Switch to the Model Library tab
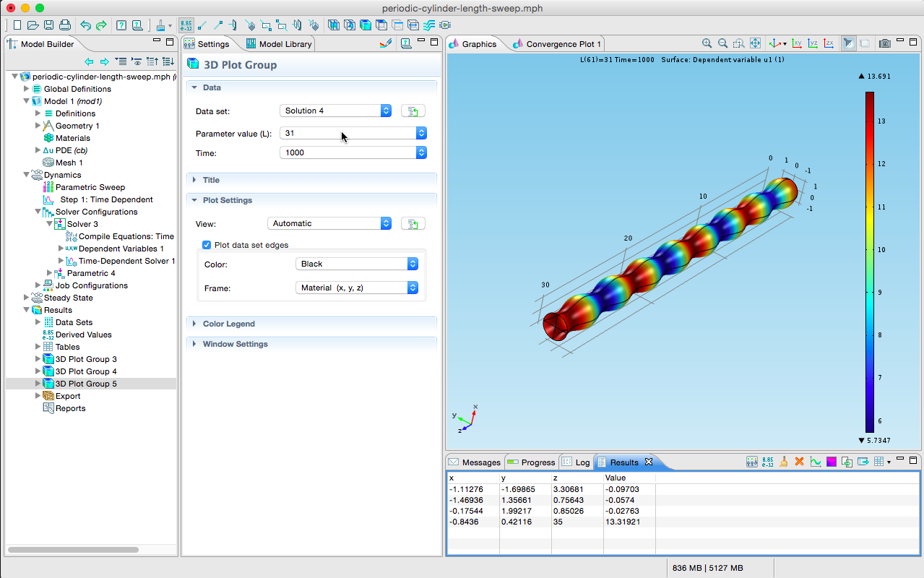The height and width of the screenshot is (578, 924). pos(279,43)
